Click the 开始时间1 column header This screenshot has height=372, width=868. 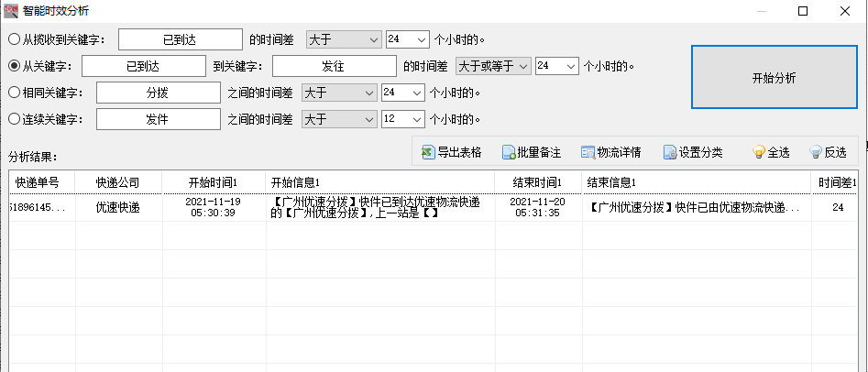pos(214,182)
